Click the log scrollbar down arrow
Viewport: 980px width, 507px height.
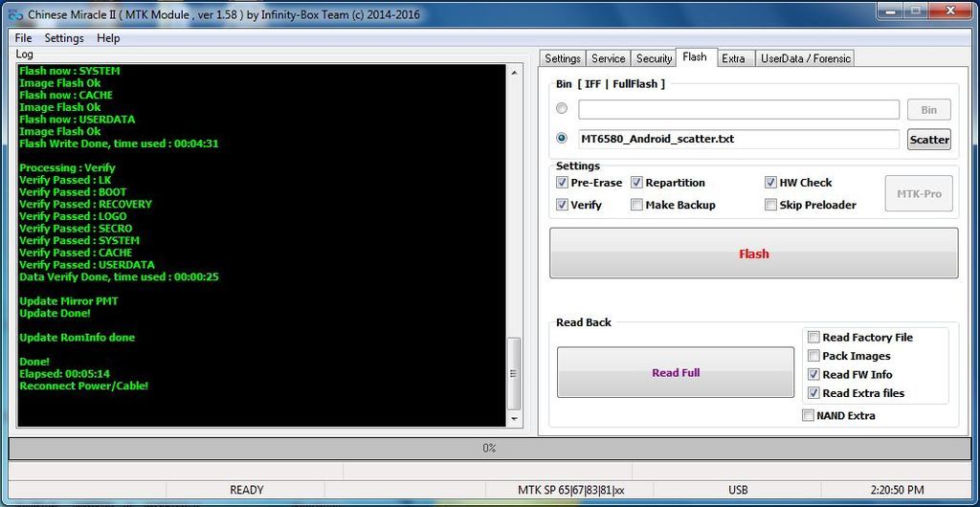point(514,418)
